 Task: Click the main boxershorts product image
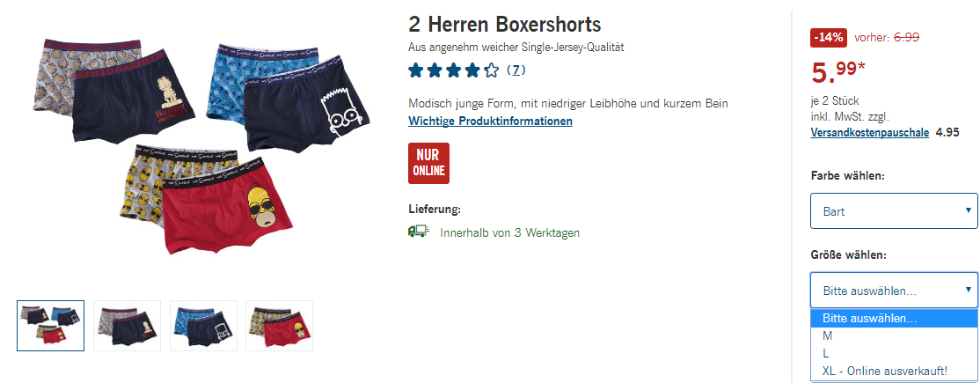201,145
